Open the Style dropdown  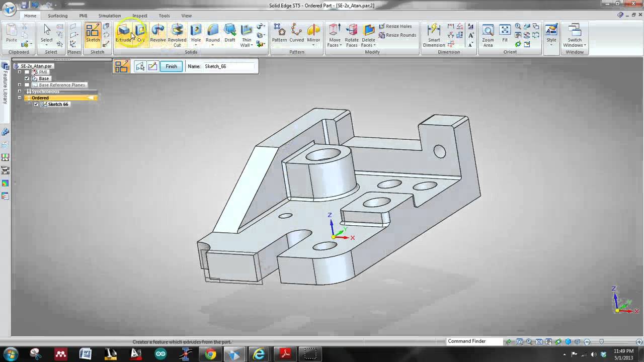click(x=551, y=45)
